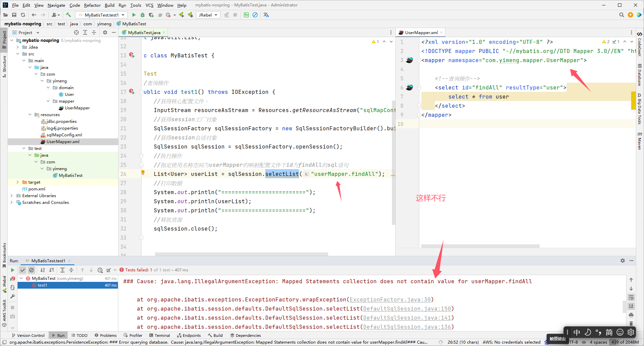Open Search Everywhere with the magnifier icon
Image resolution: width=644 pixels, height=346 pixels.
click(621, 15)
